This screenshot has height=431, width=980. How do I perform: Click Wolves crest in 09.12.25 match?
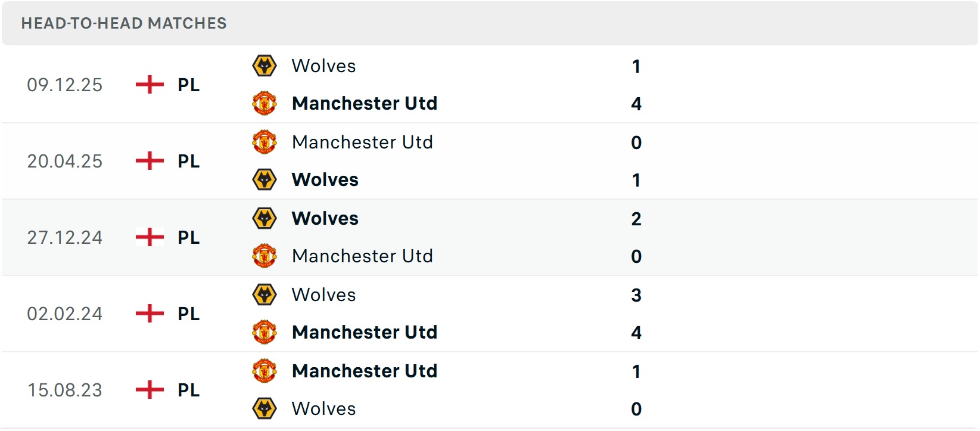(x=265, y=66)
